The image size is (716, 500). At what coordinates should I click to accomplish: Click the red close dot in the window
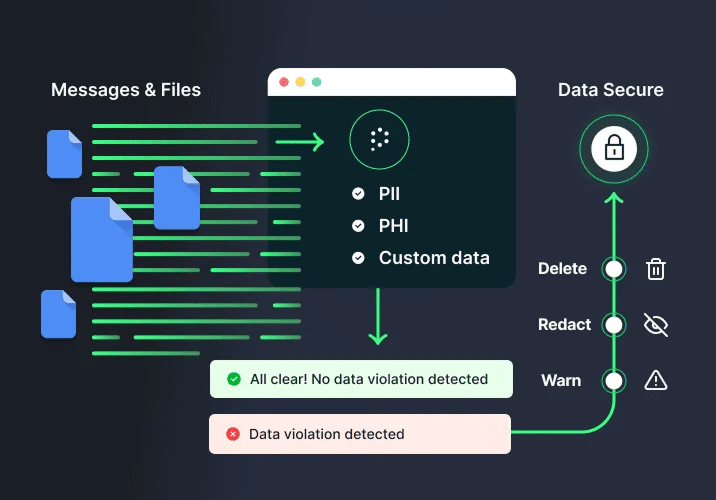tap(284, 82)
